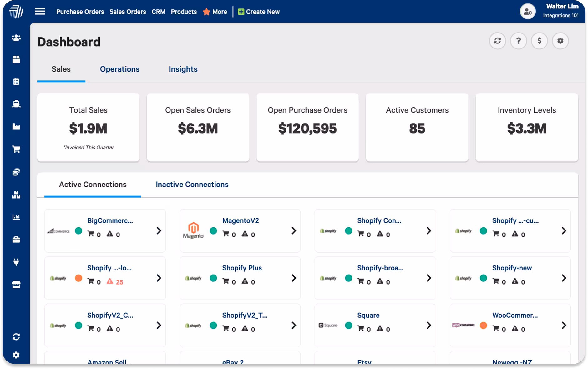Open the Shopify Plus connection link
588x369 pixels.
242,268
